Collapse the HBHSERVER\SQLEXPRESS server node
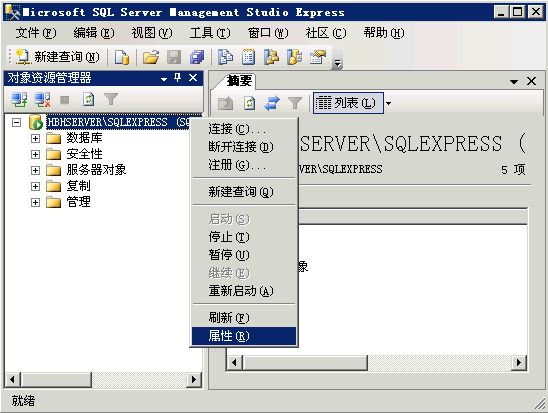The image size is (548, 413). point(16,122)
